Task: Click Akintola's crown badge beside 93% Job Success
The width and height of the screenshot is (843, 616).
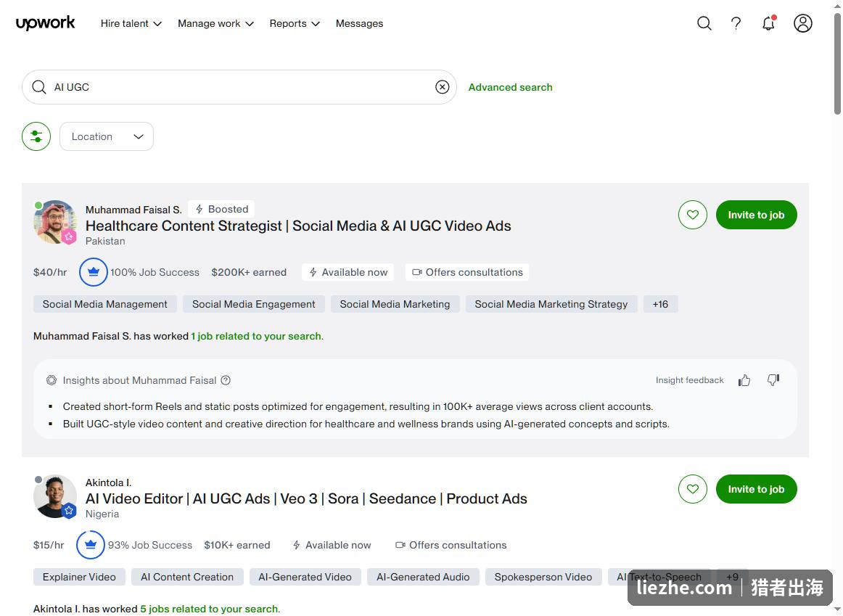Action: 90,545
